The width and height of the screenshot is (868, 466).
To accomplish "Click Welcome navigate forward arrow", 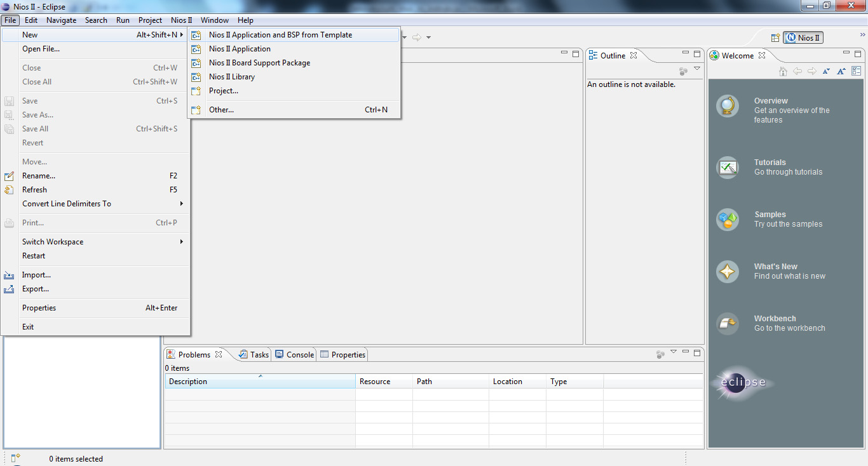I will click(x=812, y=71).
